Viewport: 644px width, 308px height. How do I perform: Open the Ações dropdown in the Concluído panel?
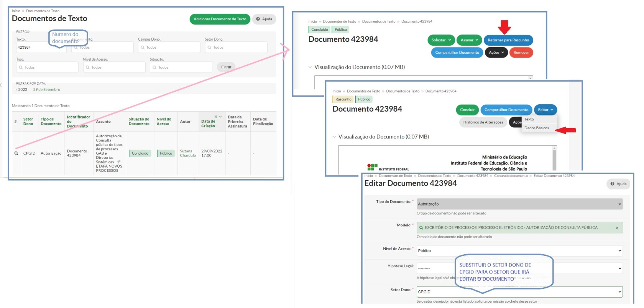(496, 53)
